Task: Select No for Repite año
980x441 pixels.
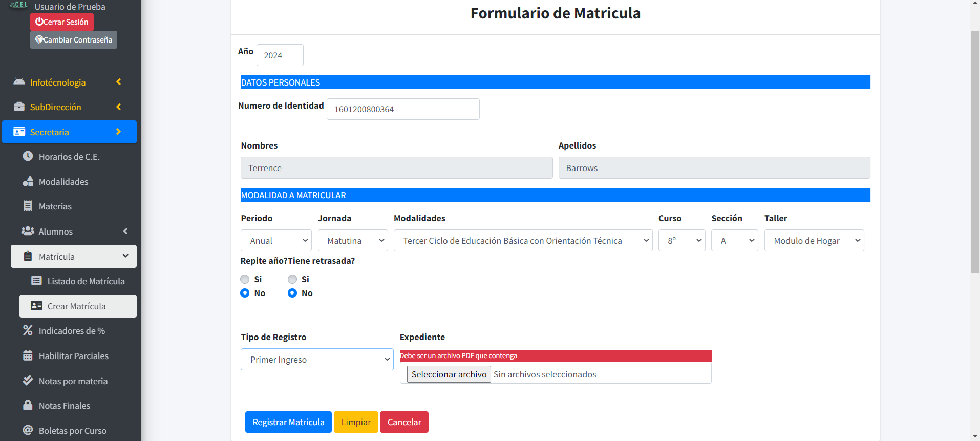Action: click(x=245, y=293)
